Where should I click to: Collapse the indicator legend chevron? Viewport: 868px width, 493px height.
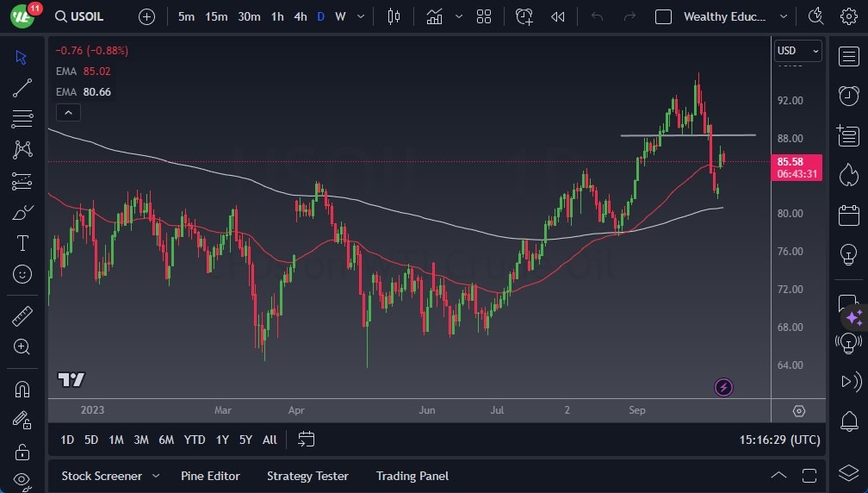pyautogui.click(x=68, y=112)
